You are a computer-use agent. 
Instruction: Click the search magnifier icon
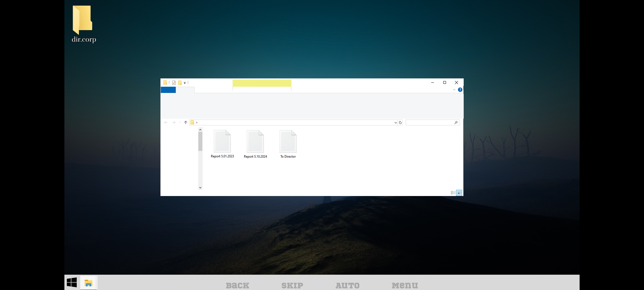coord(456,122)
